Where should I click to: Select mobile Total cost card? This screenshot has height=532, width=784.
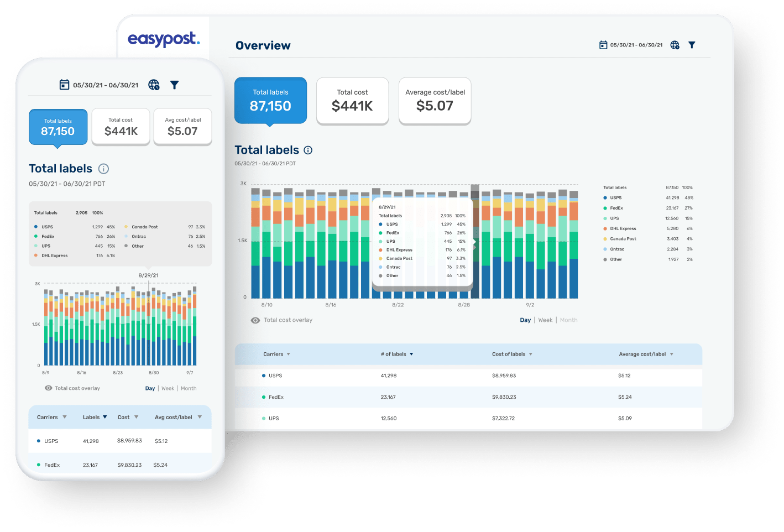click(x=121, y=127)
